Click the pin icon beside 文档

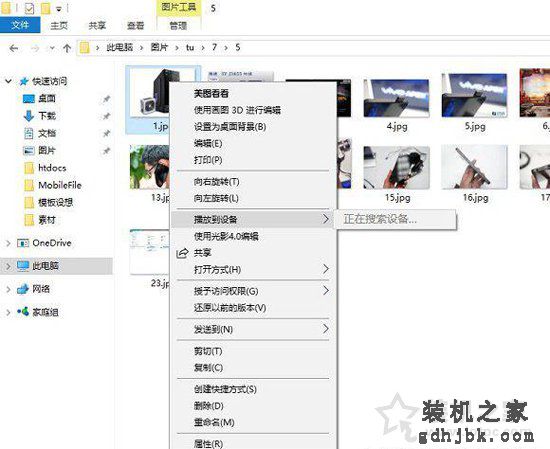tap(106, 134)
